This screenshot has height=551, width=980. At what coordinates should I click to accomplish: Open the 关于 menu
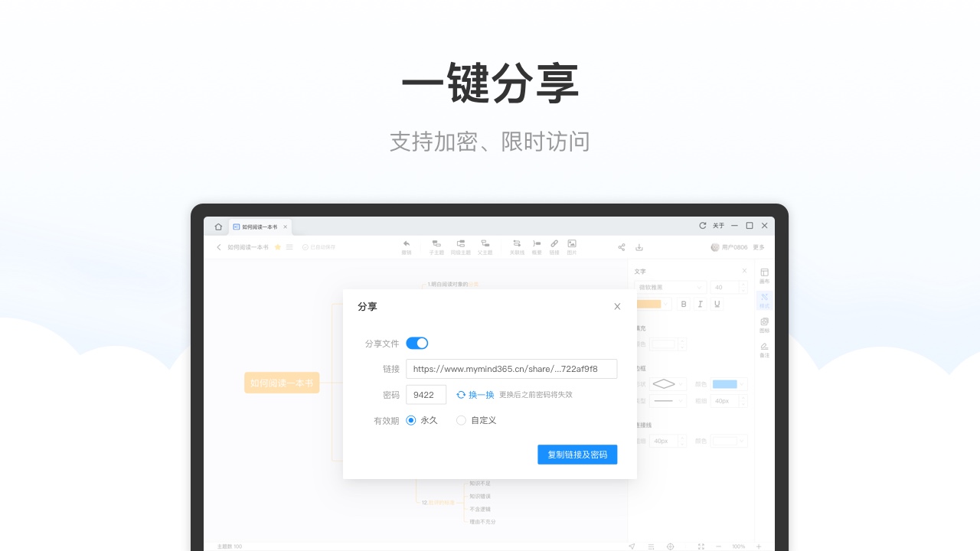point(718,226)
